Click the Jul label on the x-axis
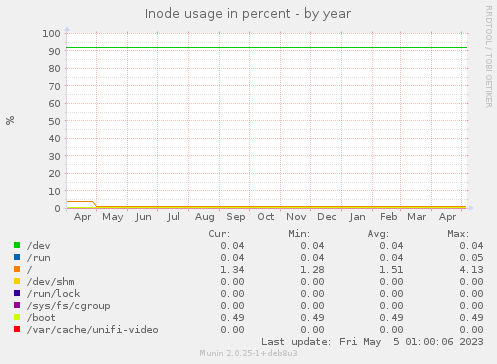Screen dimensions: 497x364 [174, 217]
